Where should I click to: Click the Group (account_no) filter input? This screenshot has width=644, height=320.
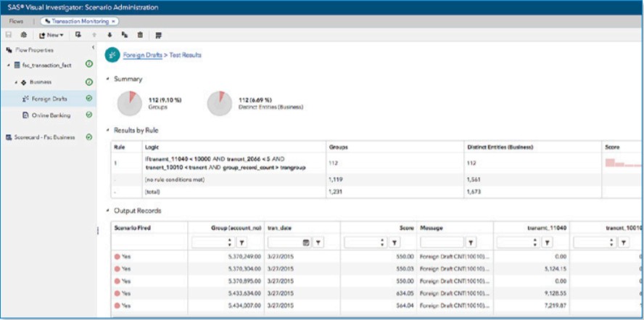click(x=209, y=243)
